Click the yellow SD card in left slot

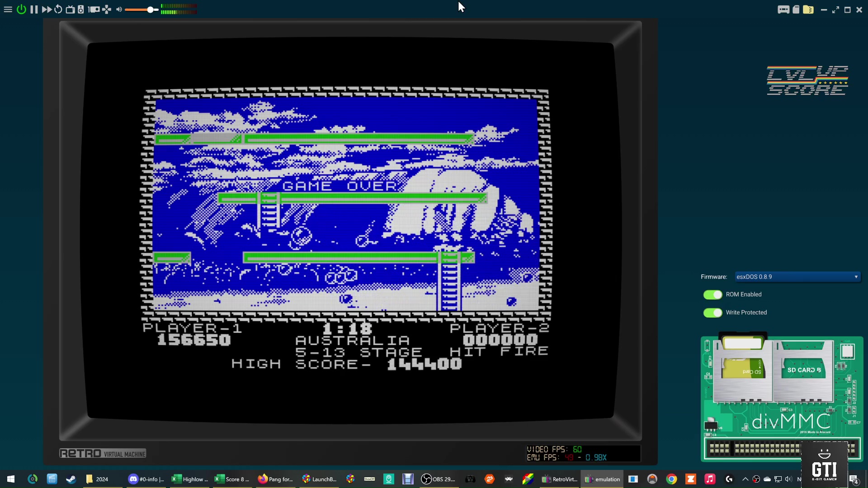(x=744, y=368)
